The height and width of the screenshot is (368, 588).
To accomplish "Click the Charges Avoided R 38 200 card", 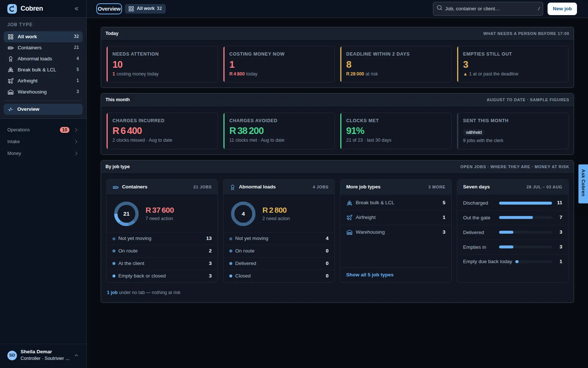I will pos(279,131).
